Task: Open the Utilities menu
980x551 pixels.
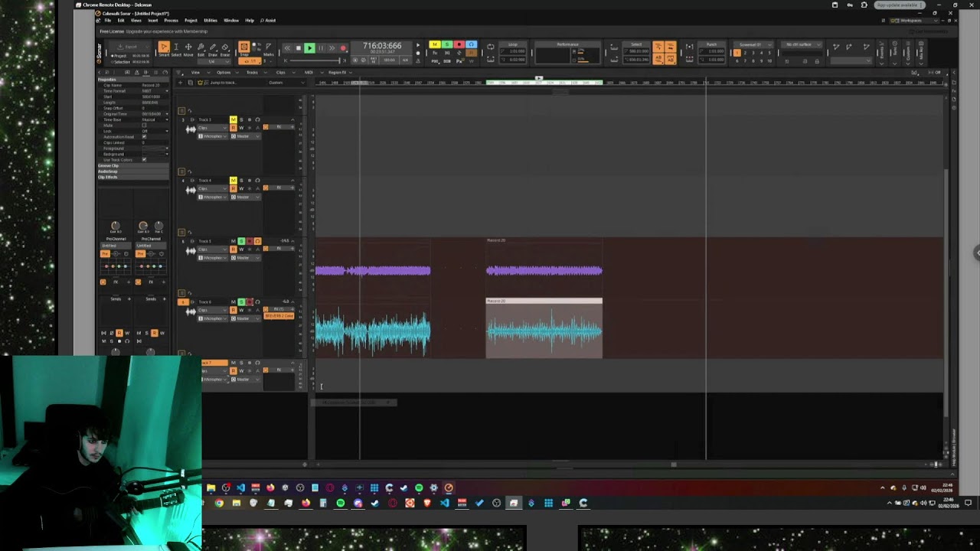Action: point(211,21)
